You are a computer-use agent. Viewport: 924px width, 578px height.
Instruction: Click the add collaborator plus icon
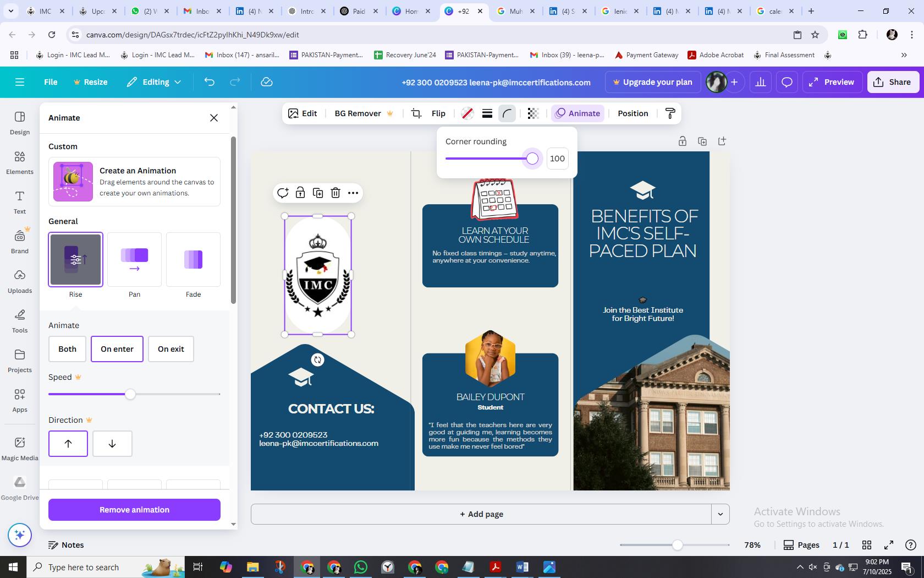(734, 82)
